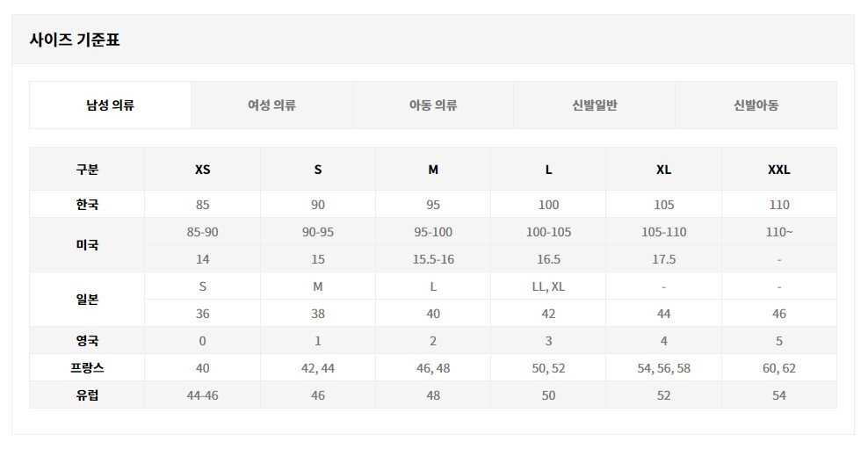
Task: Open the 아동 의류 tab
Action: [433, 105]
